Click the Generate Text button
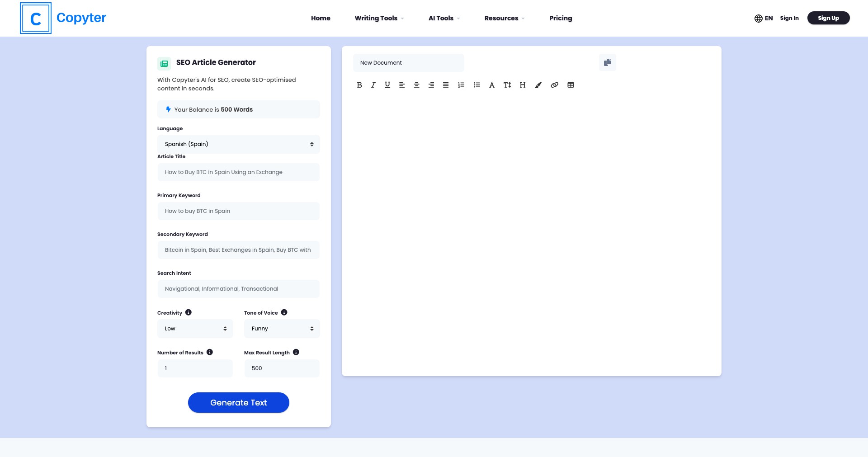868x457 pixels. pyautogui.click(x=239, y=402)
